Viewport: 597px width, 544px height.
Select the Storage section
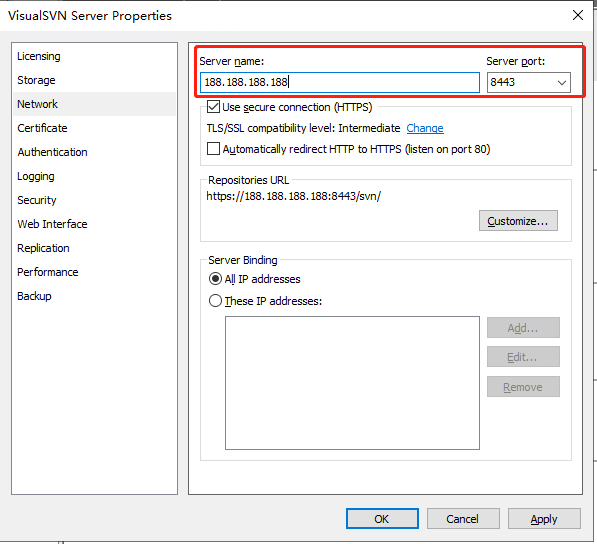coord(36,80)
